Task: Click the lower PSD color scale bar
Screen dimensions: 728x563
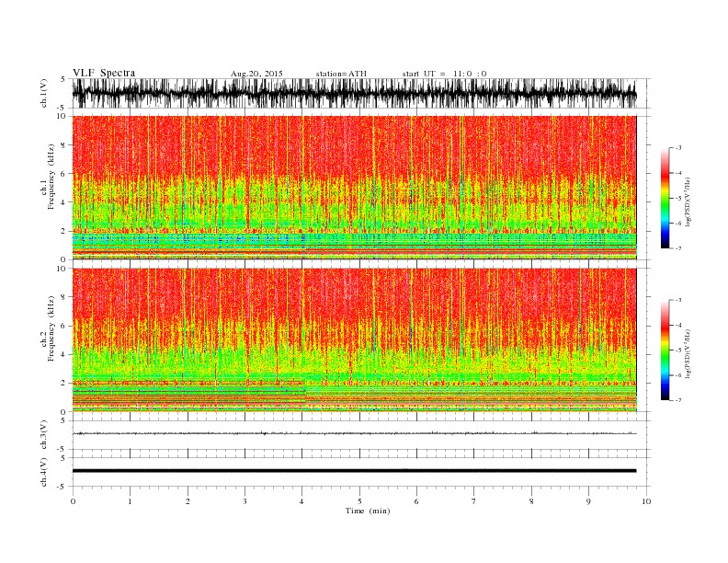Action: pos(665,350)
